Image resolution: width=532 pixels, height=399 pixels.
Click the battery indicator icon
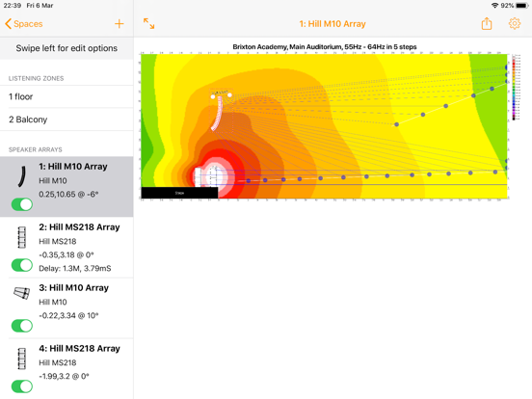tap(521, 6)
